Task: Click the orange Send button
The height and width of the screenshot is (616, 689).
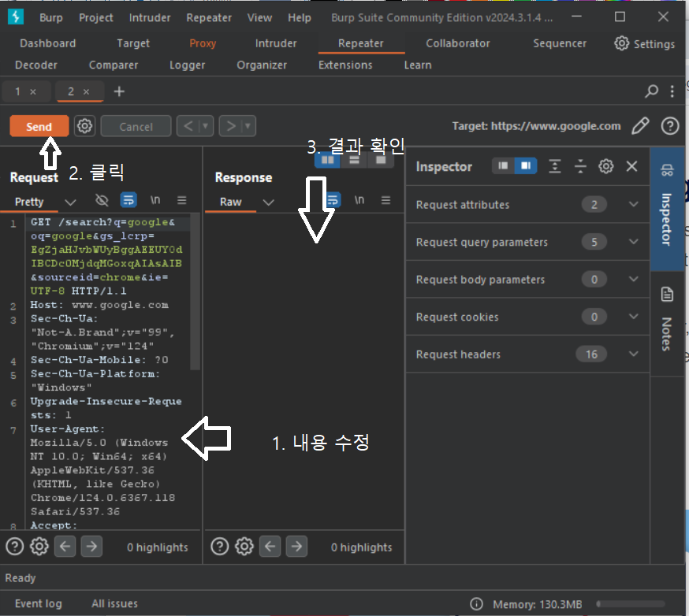Action: pos(39,127)
